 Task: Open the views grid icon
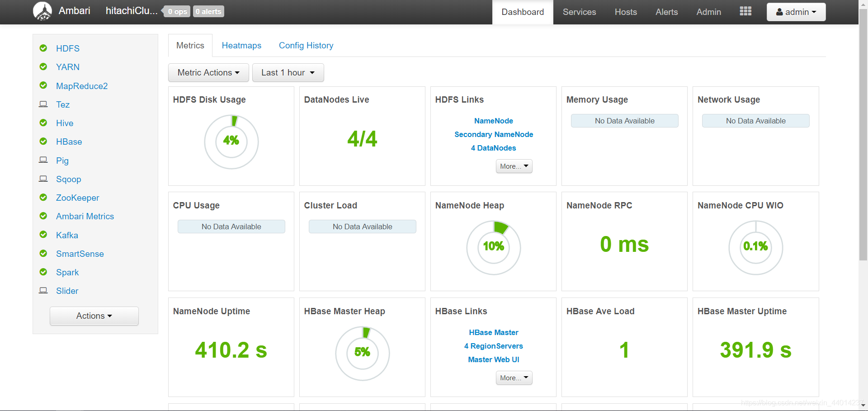(x=745, y=11)
